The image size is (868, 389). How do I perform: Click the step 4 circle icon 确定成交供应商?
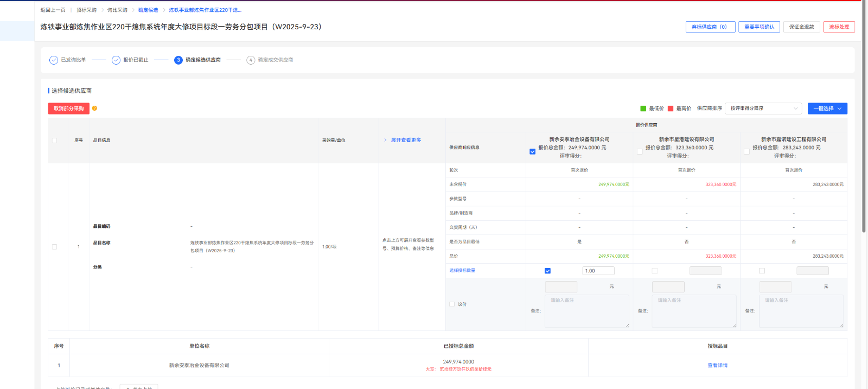tap(251, 60)
